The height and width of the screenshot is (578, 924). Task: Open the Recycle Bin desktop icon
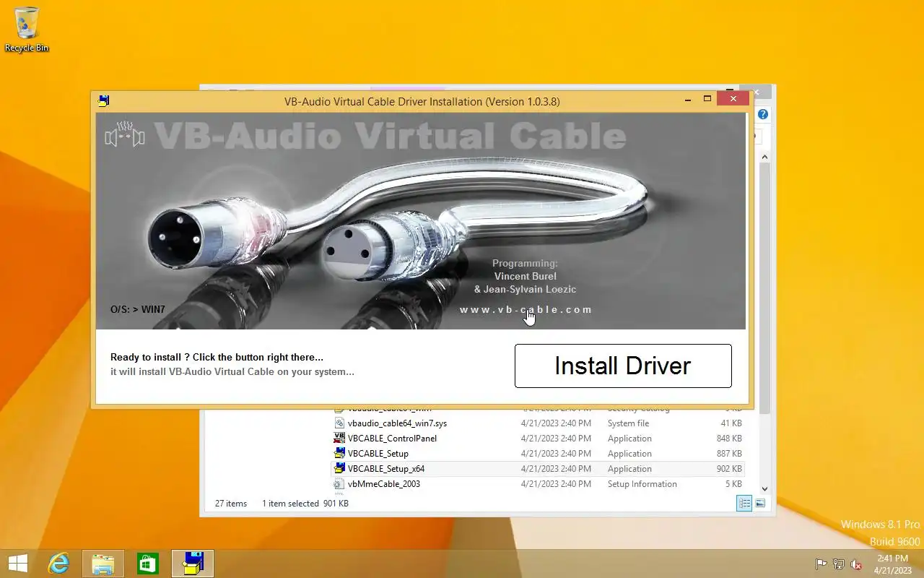(x=27, y=29)
